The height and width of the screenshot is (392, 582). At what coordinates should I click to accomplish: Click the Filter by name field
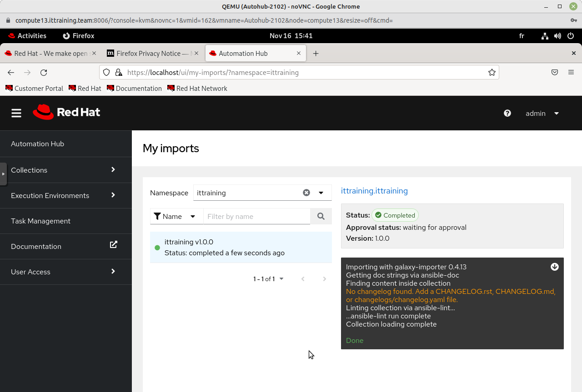[257, 216]
